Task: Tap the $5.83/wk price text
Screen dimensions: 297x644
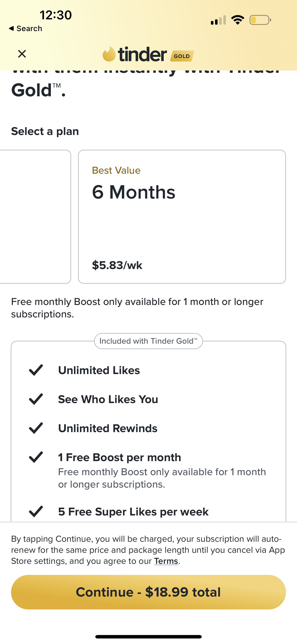Action: click(x=117, y=265)
